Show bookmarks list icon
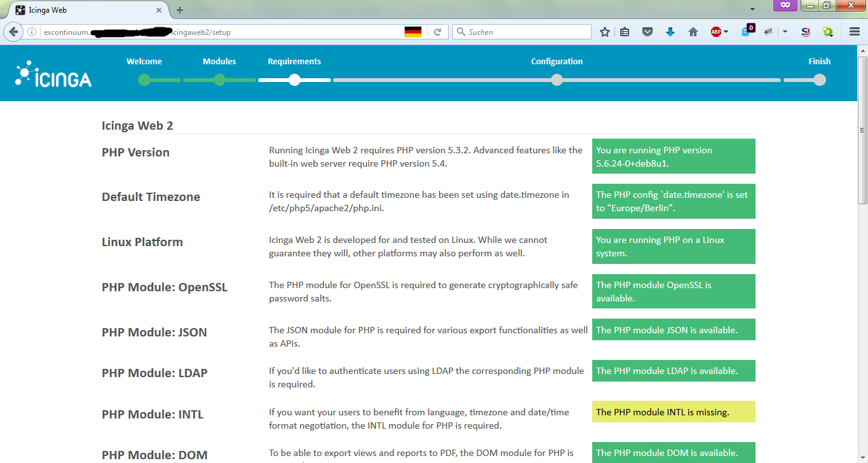Screen dimensions: 868x463 click(x=625, y=32)
